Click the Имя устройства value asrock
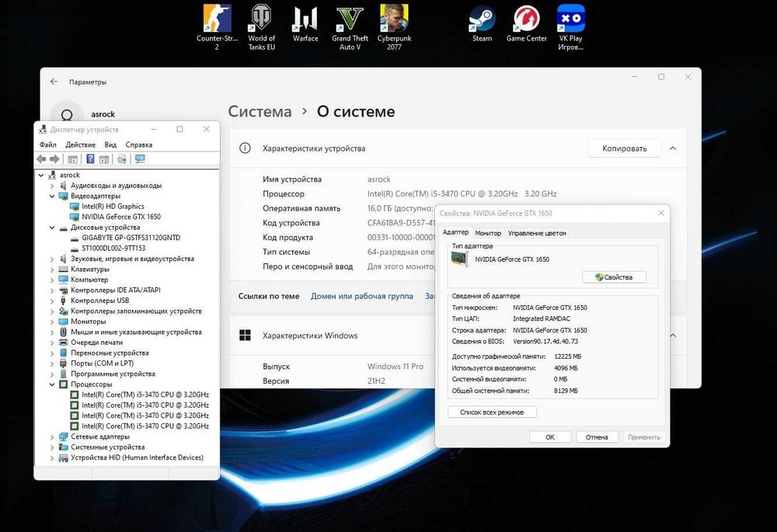 [378, 179]
